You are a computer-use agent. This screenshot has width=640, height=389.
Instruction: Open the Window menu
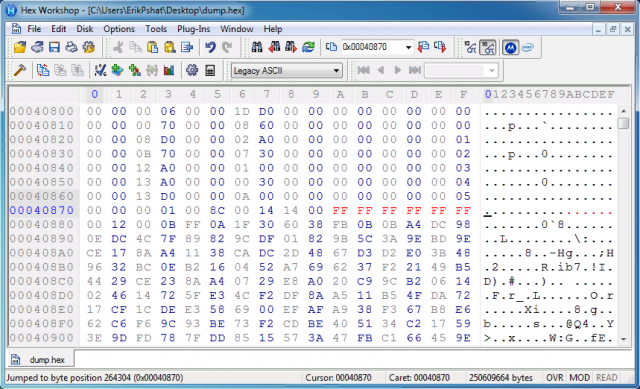[237, 29]
